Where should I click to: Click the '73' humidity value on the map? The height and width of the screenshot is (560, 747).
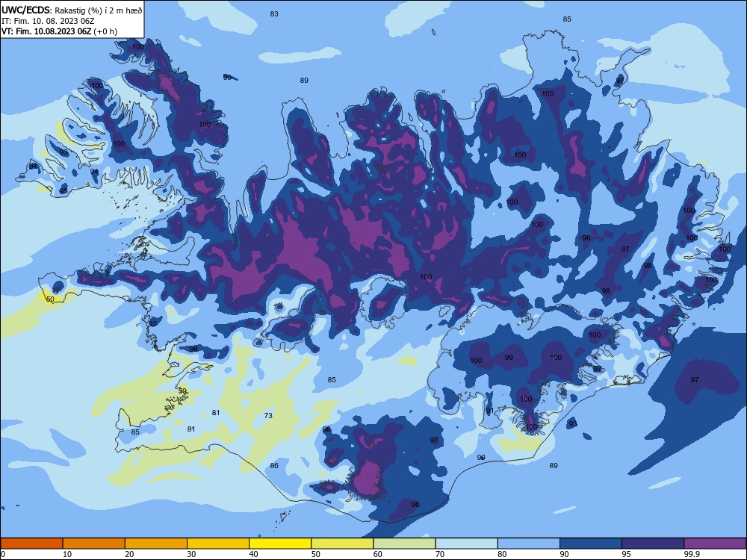pyautogui.click(x=268, y=416)
